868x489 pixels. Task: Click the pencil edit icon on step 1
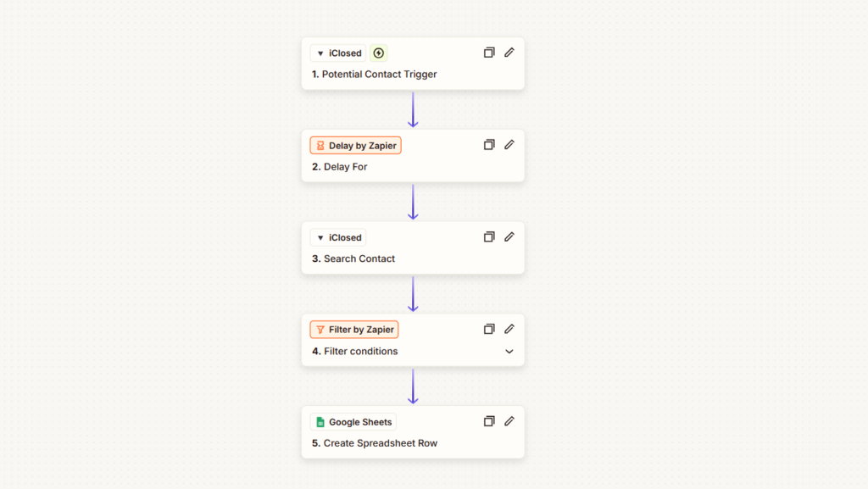(509, 53)
